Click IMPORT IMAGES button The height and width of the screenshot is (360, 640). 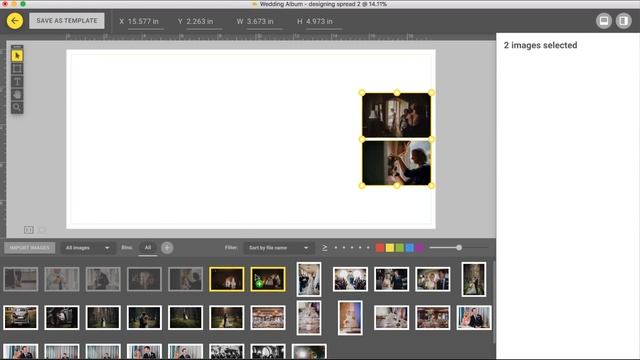[29, 248]
